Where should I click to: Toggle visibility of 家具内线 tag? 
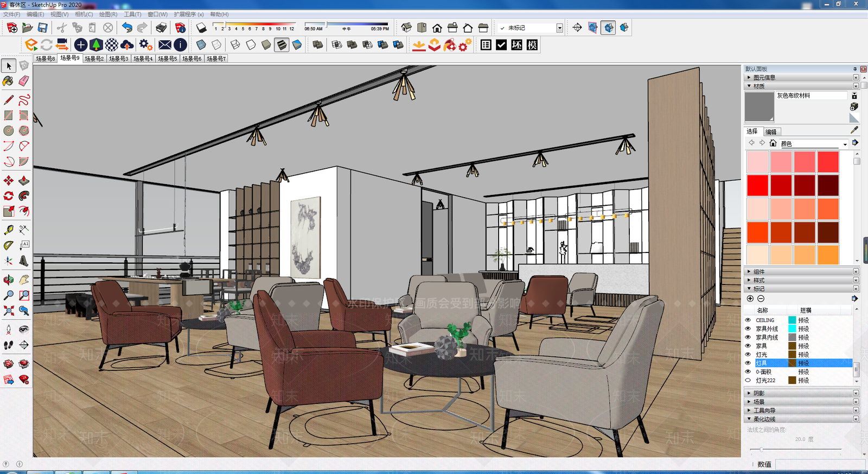point(748,337)
